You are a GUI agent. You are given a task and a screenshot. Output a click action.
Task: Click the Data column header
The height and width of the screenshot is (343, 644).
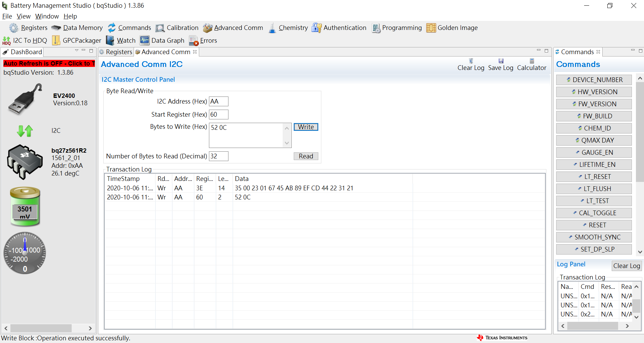pyautogui.click(x=322, y=179)
